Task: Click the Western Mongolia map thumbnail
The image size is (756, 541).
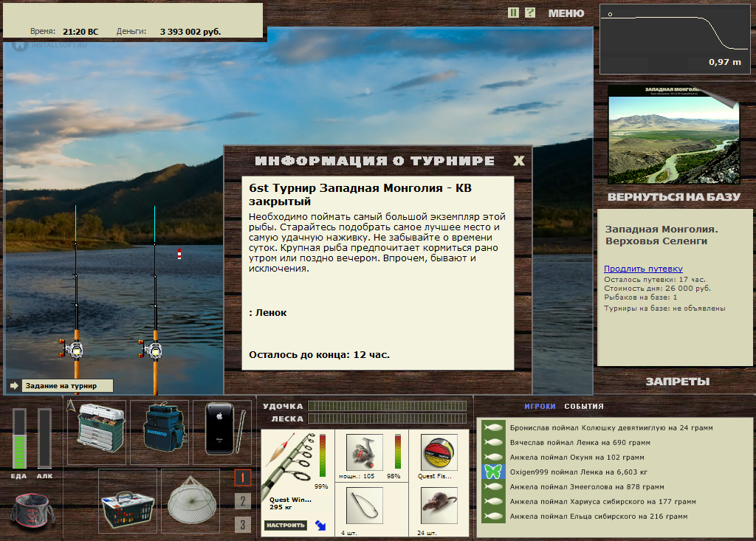Action: click(673, 136)
